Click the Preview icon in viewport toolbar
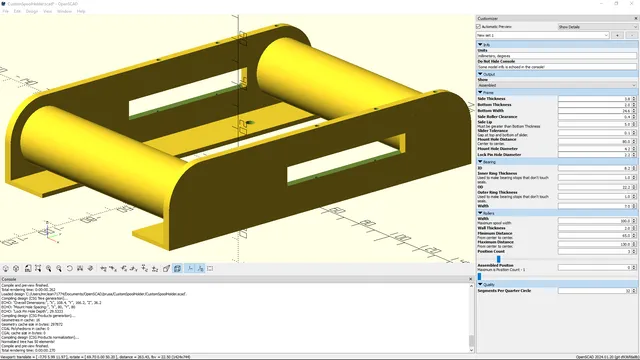Image resolution: width=640 pixels, height=360 pixels. 6,269
